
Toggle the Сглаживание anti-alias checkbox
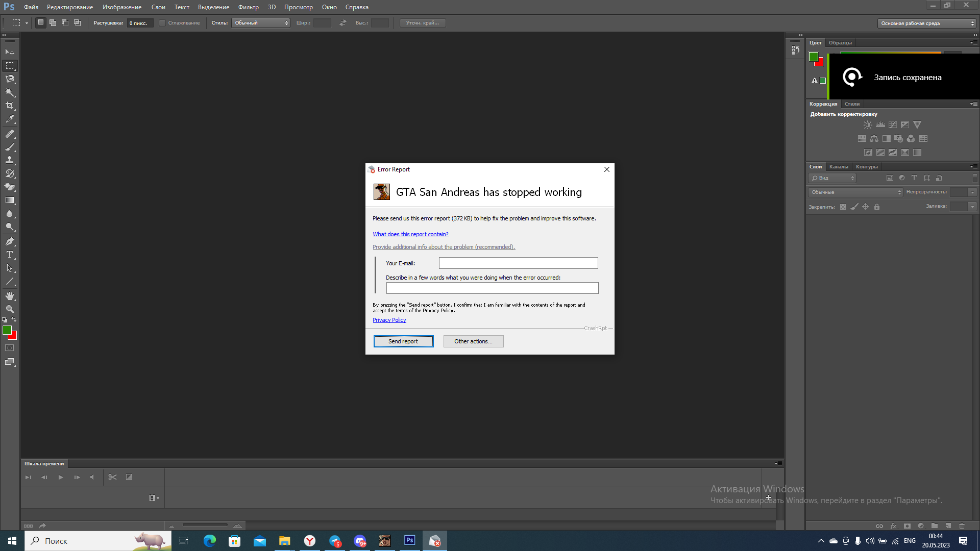(x=162, y=23)
